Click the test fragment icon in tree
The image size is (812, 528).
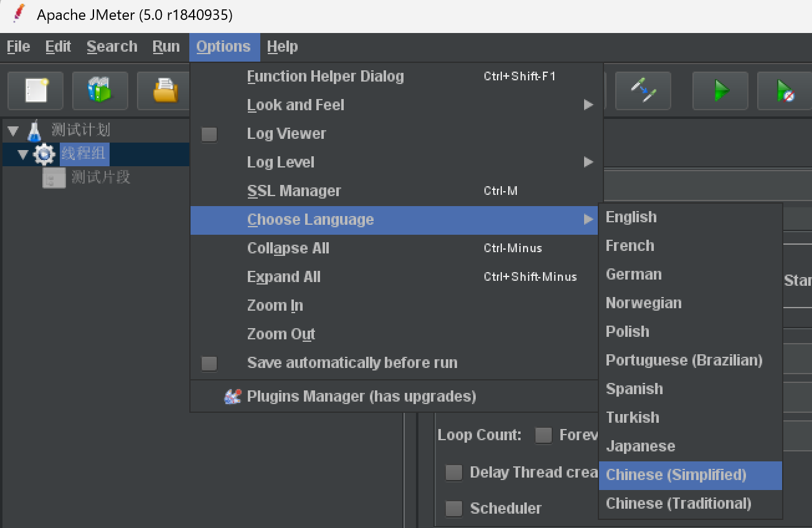(x=54, y=177)
